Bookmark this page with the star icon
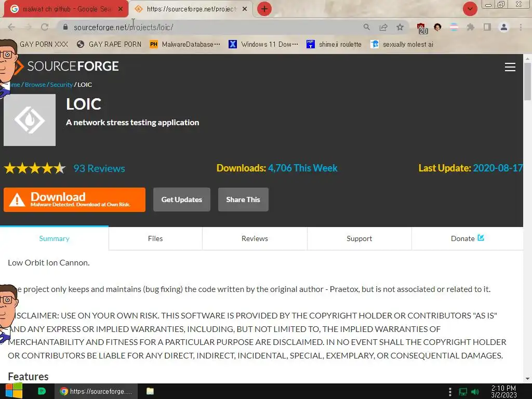 (x=400, y=27)
